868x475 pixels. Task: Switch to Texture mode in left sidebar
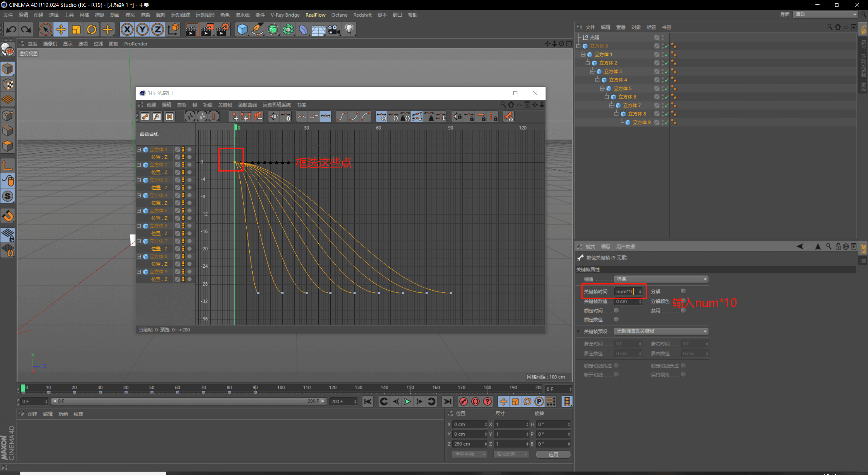tap(7, 84)
